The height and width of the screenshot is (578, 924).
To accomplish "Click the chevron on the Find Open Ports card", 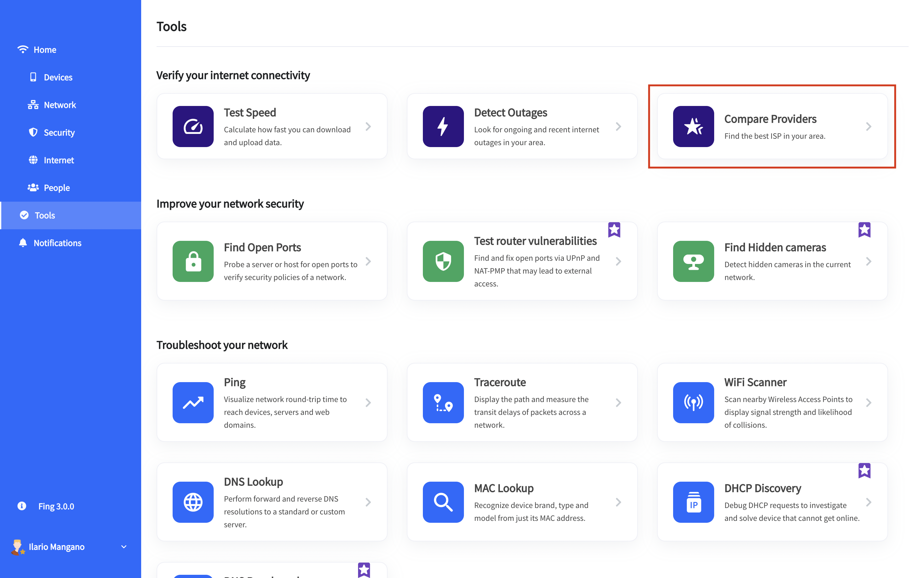I will 368,261.
